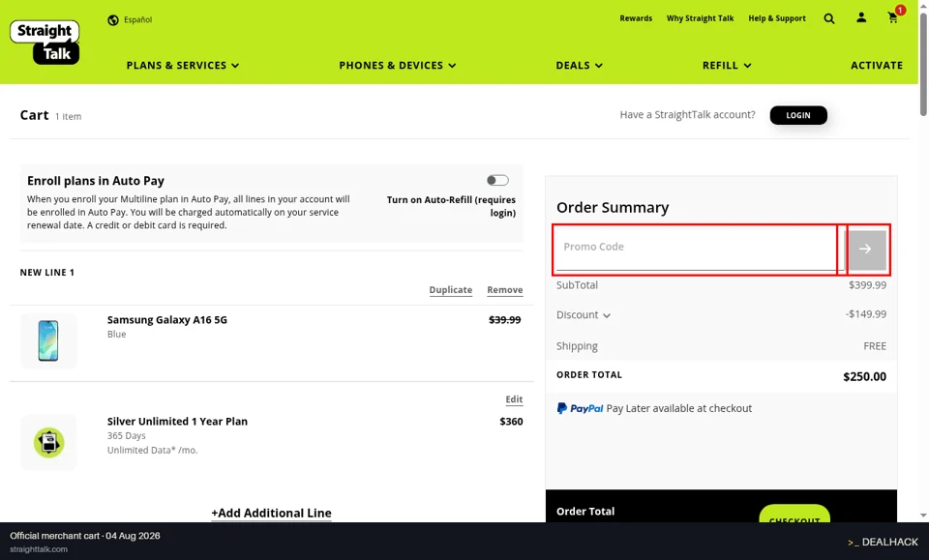Expand the Phones & Devices menu

[397, 65]
